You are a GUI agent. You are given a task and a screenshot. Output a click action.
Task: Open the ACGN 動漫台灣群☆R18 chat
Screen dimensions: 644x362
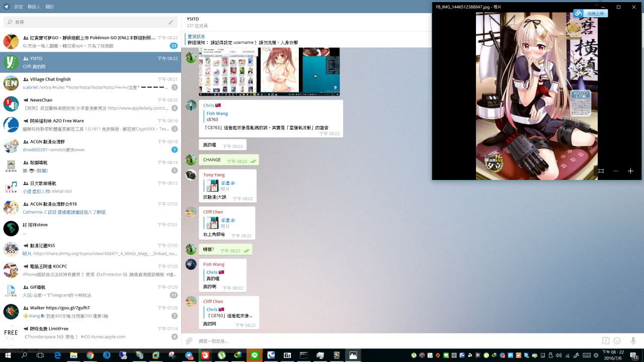(x=91, y=208)
